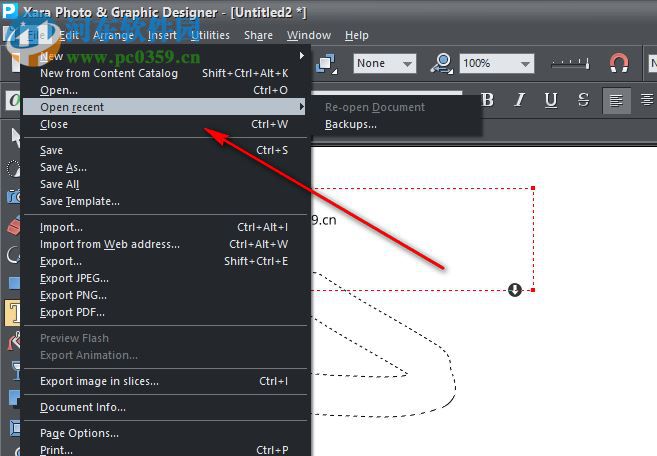657x456 pixels.
Task: Choose Export PNG... menu entry
Action: pyautogui.click(x=165, y=295)
